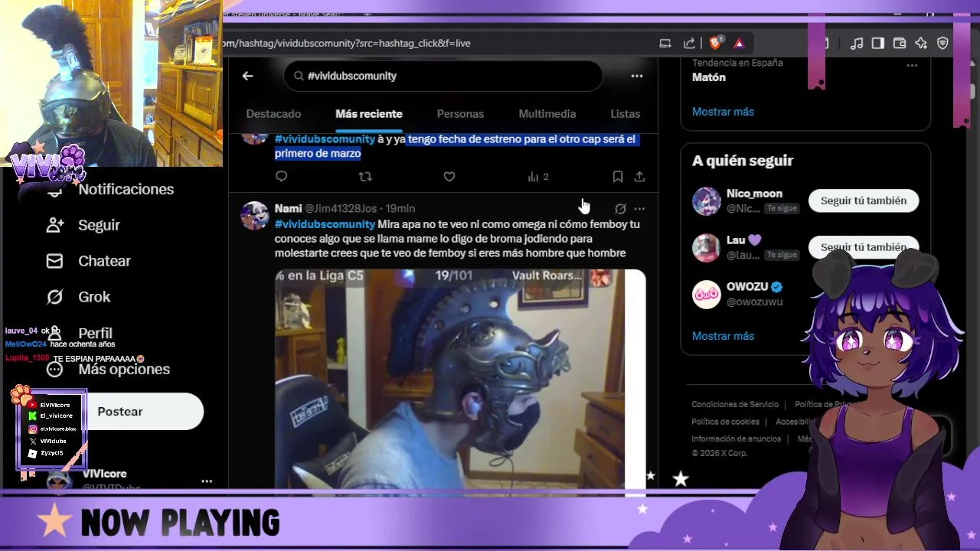Click share icon in address bar
Viewport: 980px width, 551px height.
pos(689,44)
